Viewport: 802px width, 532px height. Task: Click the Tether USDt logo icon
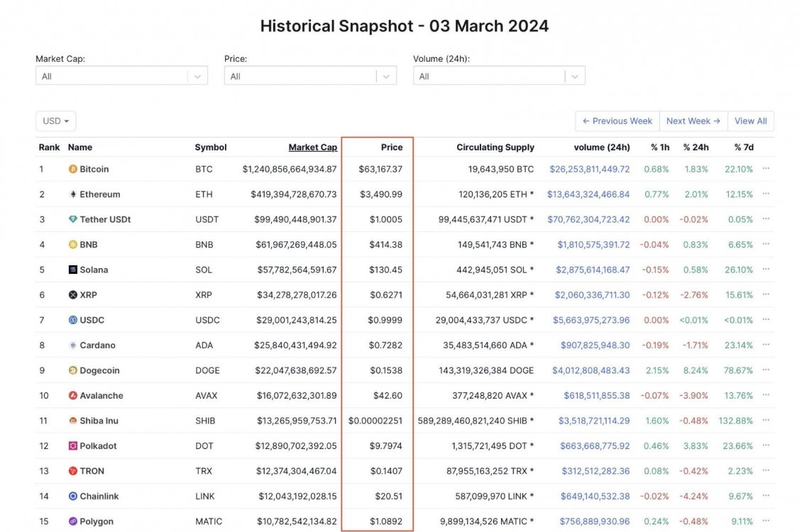tap(72, 220)
